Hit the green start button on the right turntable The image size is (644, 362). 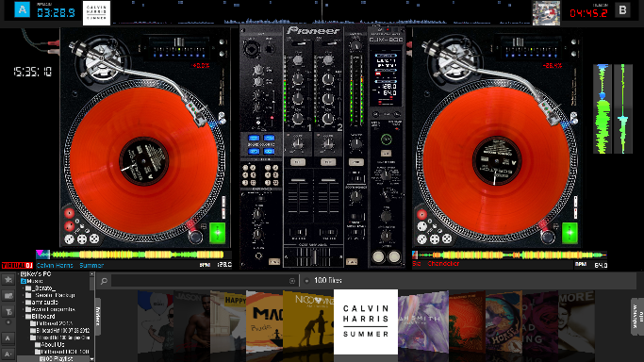[570, 233]
